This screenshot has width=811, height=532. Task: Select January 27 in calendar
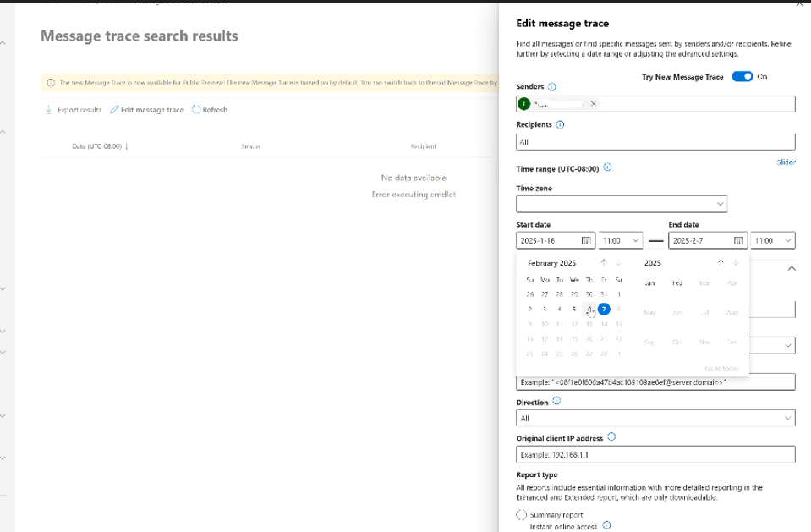545,294
